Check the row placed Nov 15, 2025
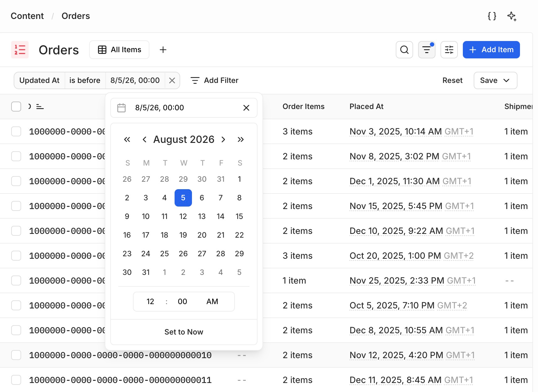 [16, 206]
